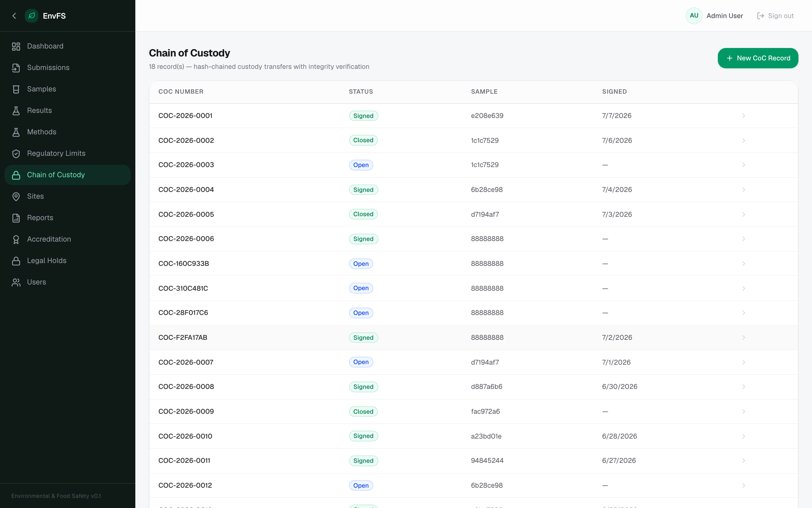The image size is (812, 508).
Task: Click the Open badge for COC-2026-0007
Action: pos(361,362)
